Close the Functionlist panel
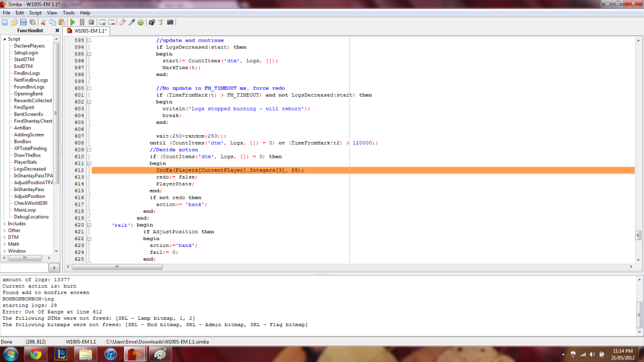This screenshot has width=644, height=362. (57, 30)
